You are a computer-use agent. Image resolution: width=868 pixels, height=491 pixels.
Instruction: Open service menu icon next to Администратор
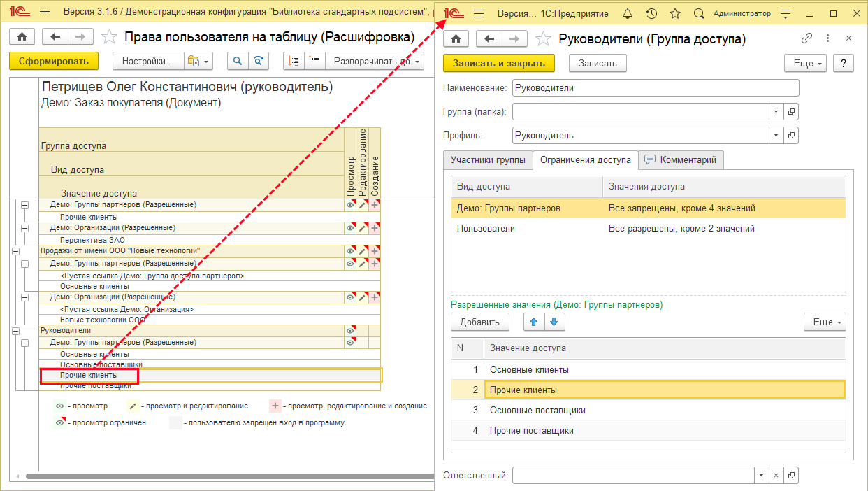[786, 13]
